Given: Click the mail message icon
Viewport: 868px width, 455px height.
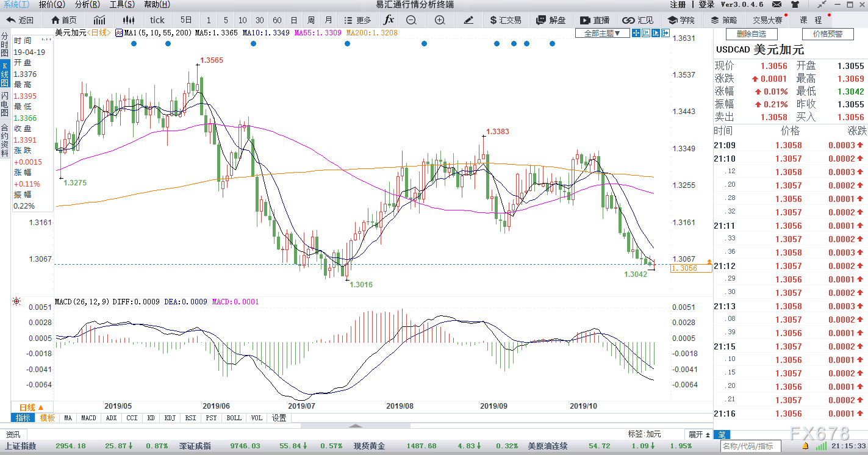Looking at the screenshot, I should click(x=777, y=4).
